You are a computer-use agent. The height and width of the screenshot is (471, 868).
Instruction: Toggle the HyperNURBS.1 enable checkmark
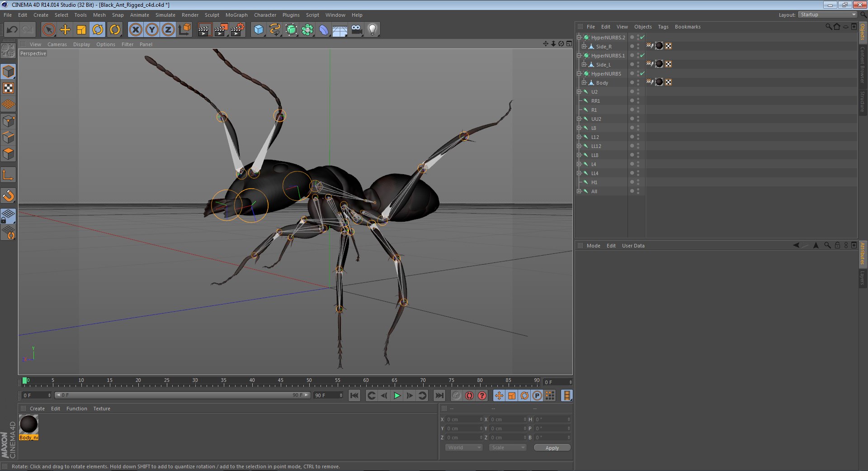click(x=642, y=55)
